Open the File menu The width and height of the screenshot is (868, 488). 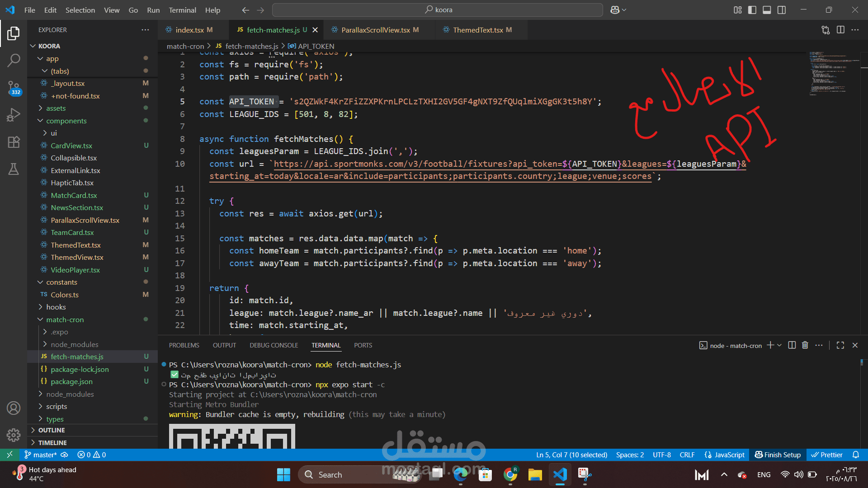[x=30, y=10]
